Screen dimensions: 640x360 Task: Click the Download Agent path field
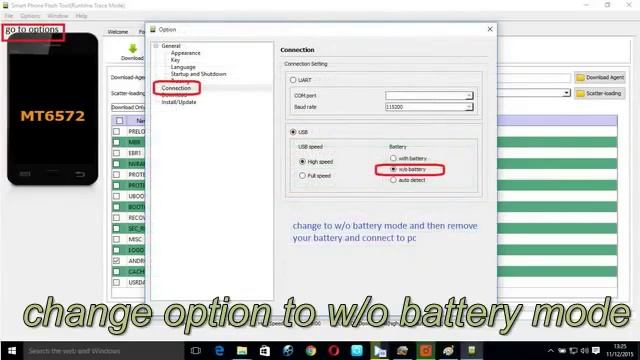pos(534,78)
